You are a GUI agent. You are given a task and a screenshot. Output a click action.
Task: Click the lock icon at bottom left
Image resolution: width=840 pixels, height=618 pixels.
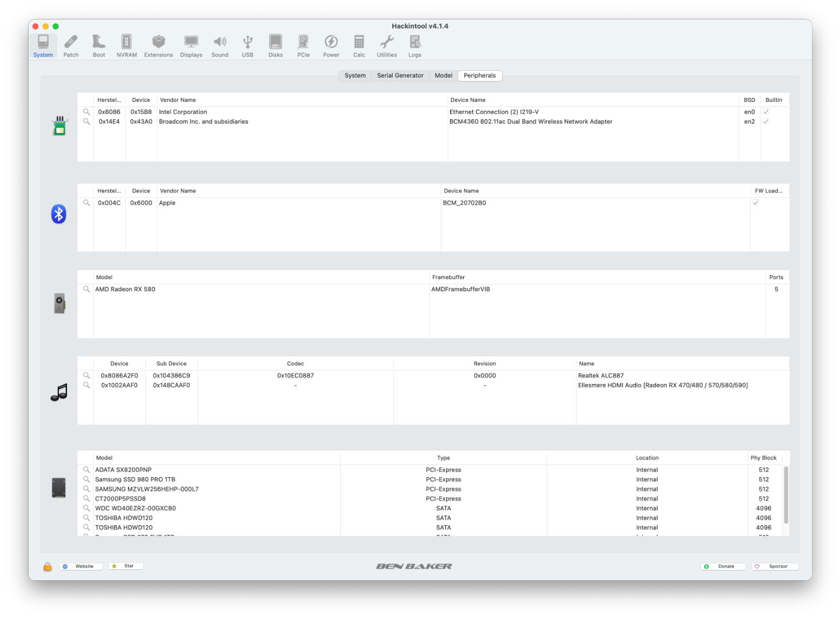47,566
